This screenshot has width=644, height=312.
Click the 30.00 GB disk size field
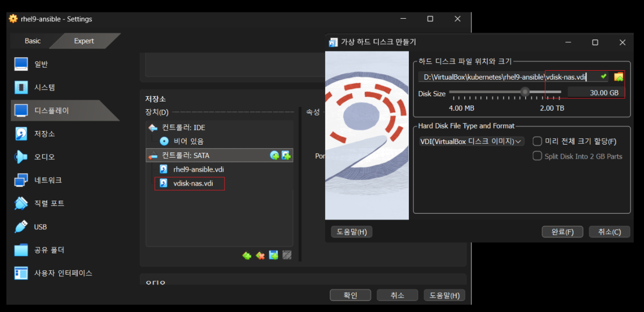click(596, 93)
